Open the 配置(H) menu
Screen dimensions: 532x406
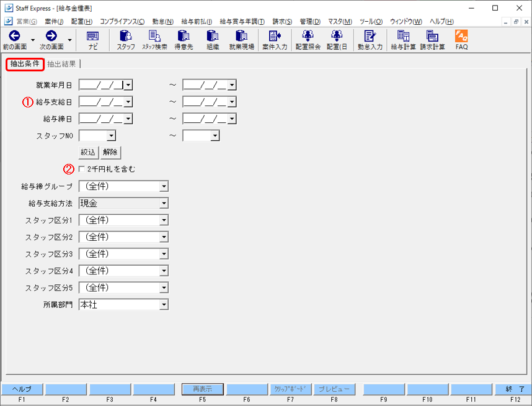82,21
